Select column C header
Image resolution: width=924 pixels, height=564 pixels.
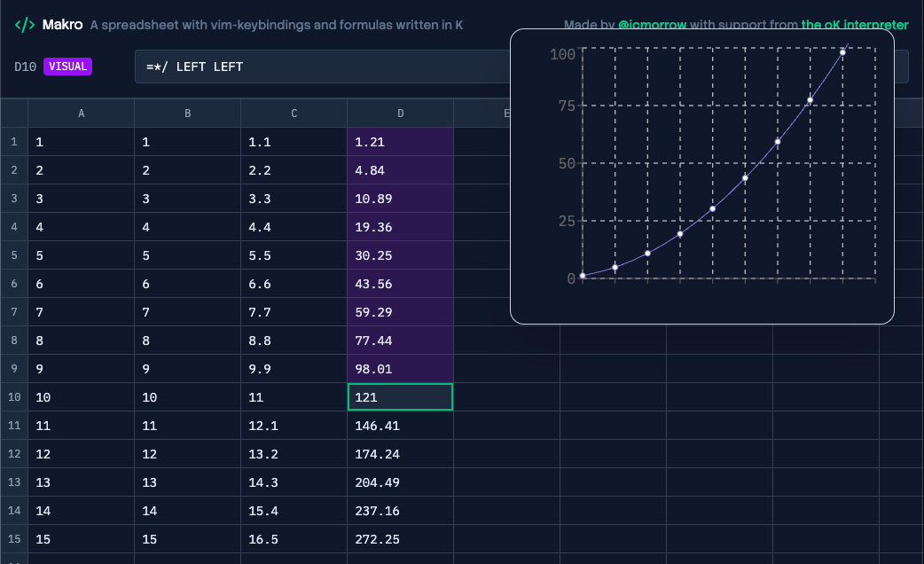[x=294, y=114]
